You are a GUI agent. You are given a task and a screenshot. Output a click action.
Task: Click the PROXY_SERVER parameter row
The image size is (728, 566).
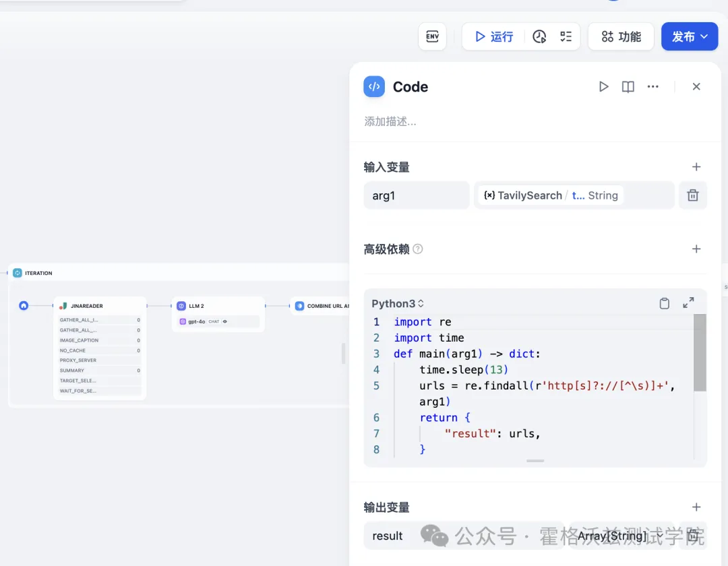tap(100, 360)
